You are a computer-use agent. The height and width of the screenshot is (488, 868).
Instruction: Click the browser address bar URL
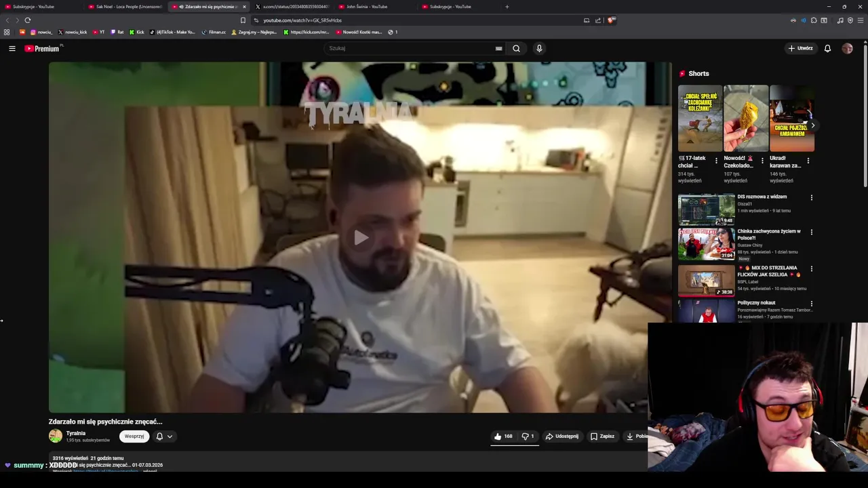[302, 20]
